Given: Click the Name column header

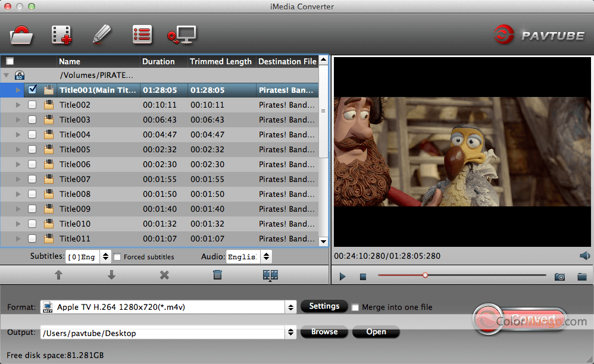Looking at the screenshot, I should [98, 61].
